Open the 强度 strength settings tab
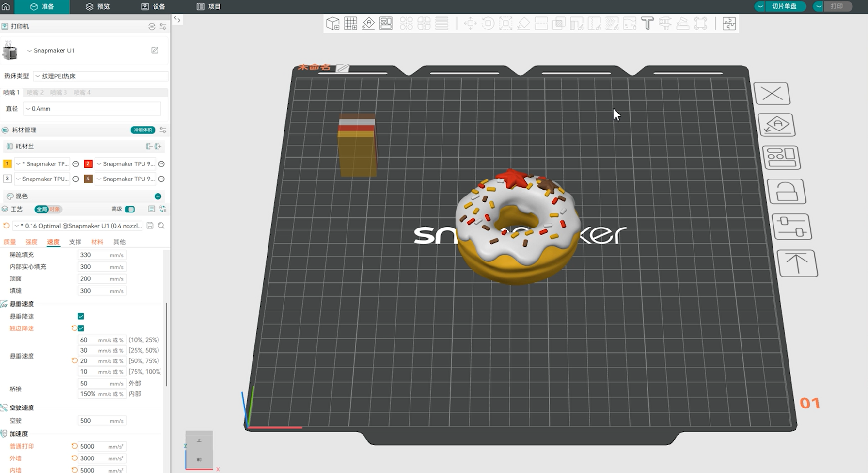Image resolution: width=868 pixels, height=473 pixels. click(32, 242)
